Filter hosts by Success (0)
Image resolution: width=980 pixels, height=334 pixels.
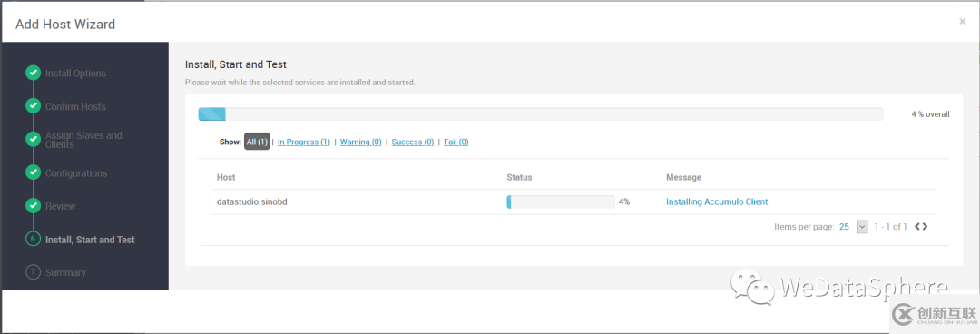413,142
